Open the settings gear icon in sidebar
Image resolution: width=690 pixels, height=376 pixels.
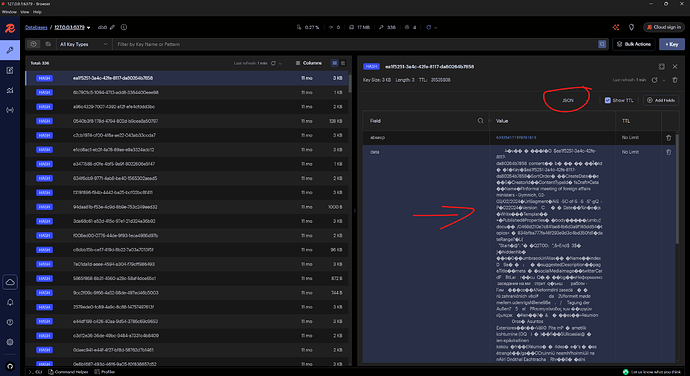(x=10, y=342)
